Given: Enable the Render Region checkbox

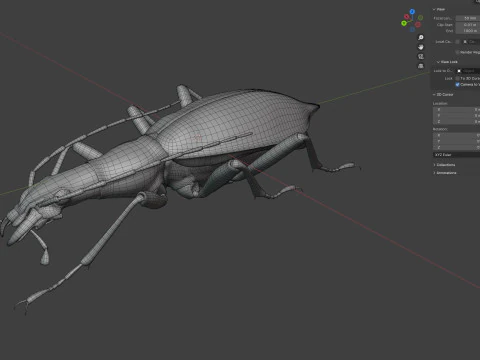Looking at the screenshot, I should (457, 52).
